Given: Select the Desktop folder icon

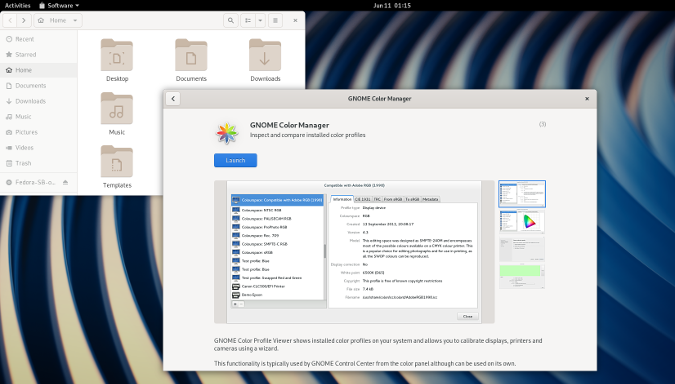Looking at the screenshot, I should (117, 55).
